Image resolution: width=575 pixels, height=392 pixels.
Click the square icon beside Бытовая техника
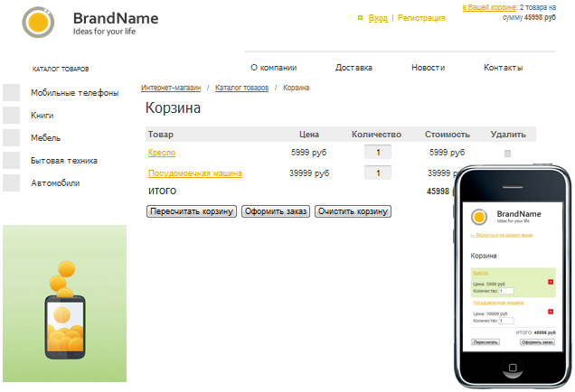pos(12,161)
